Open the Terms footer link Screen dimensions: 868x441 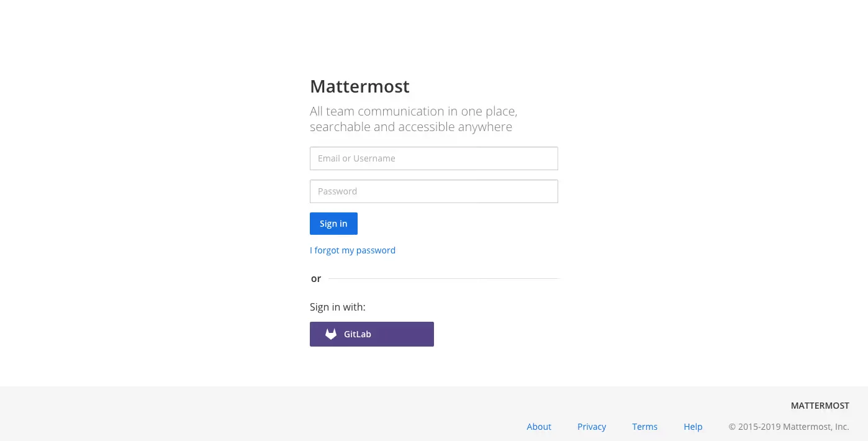644,427
